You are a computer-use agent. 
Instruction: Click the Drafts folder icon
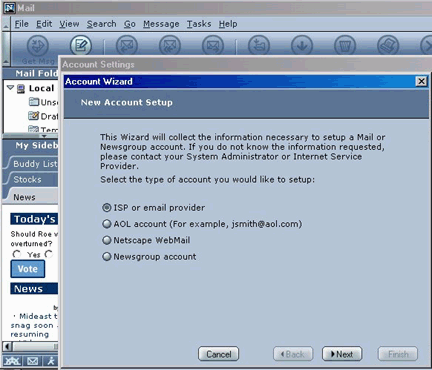33,116
